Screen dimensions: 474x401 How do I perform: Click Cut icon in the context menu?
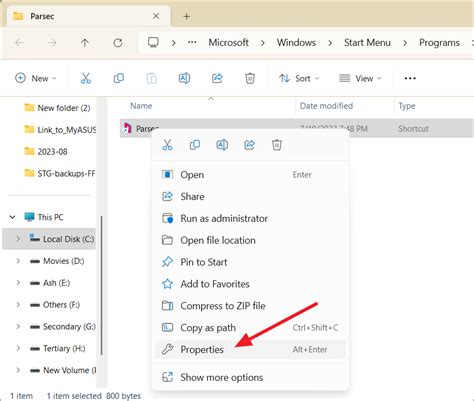[x=167, y=145]
